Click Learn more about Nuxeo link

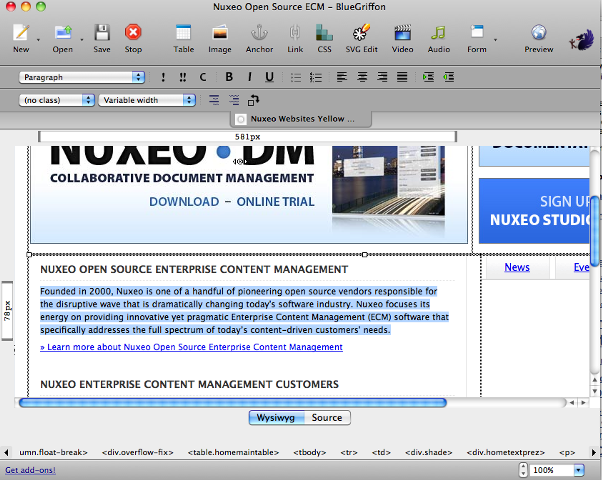tap(192, 347)
